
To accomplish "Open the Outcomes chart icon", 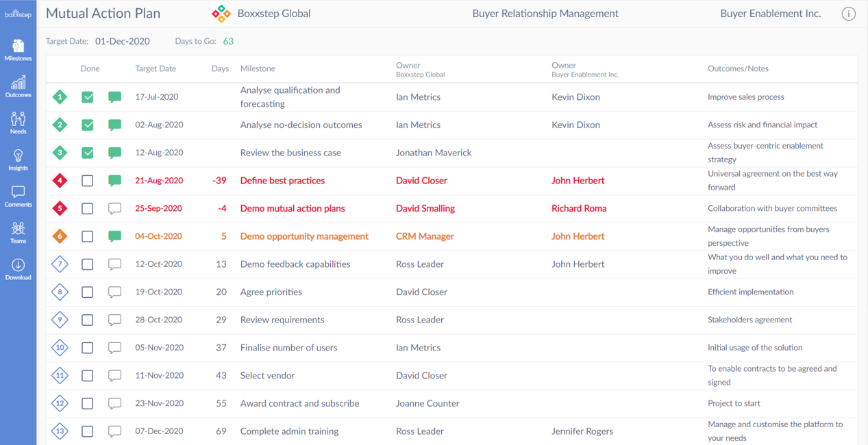I will [18, 86].
